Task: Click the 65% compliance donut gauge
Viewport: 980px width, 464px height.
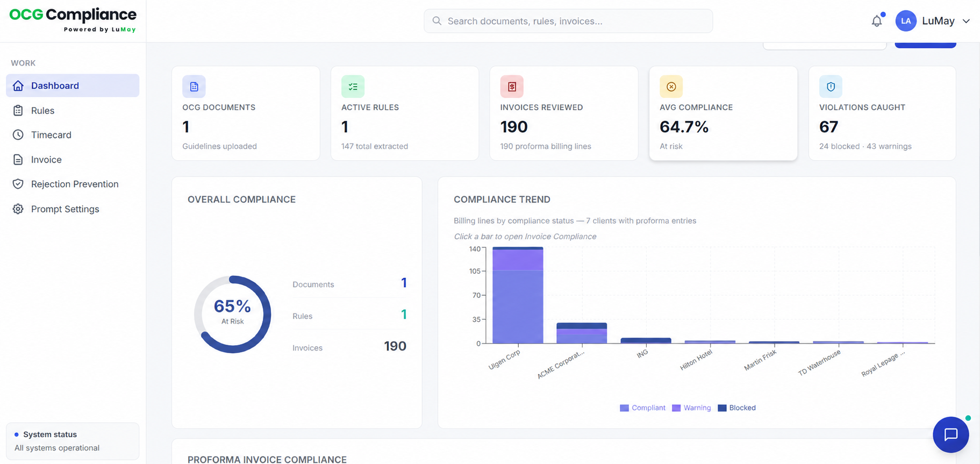Action: click(x=232, y=315)
